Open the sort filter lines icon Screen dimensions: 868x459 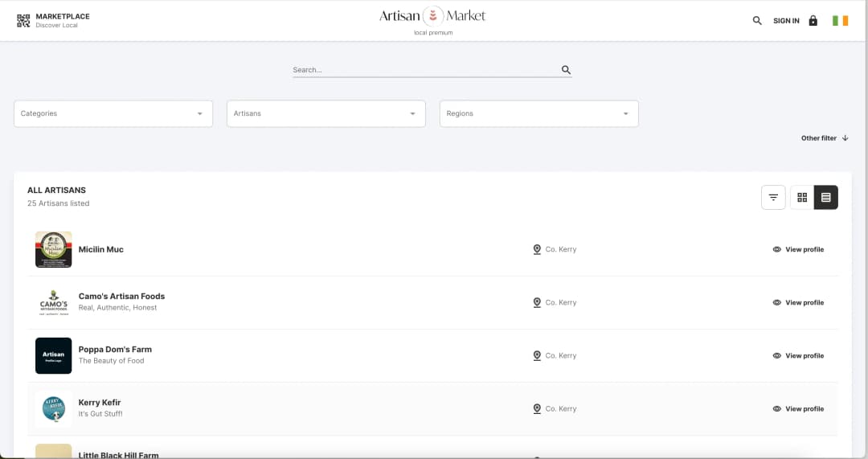point(773,198)
